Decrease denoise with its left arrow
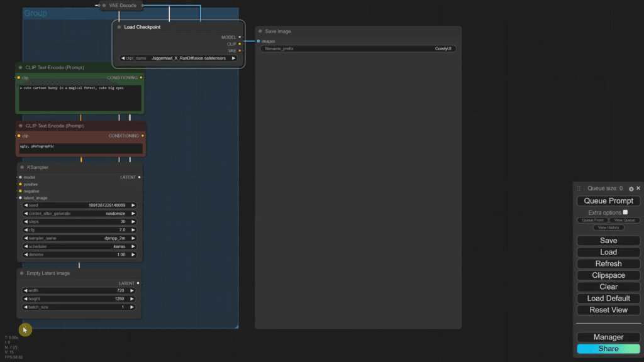644x362 pixels. click(x=26, y=255)
